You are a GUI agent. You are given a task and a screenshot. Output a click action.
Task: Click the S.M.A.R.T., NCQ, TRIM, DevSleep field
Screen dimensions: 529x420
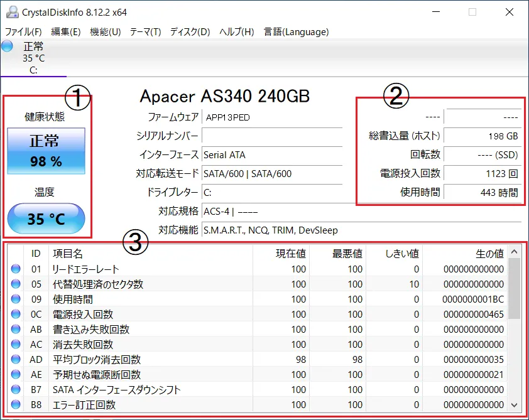(362, 230)
